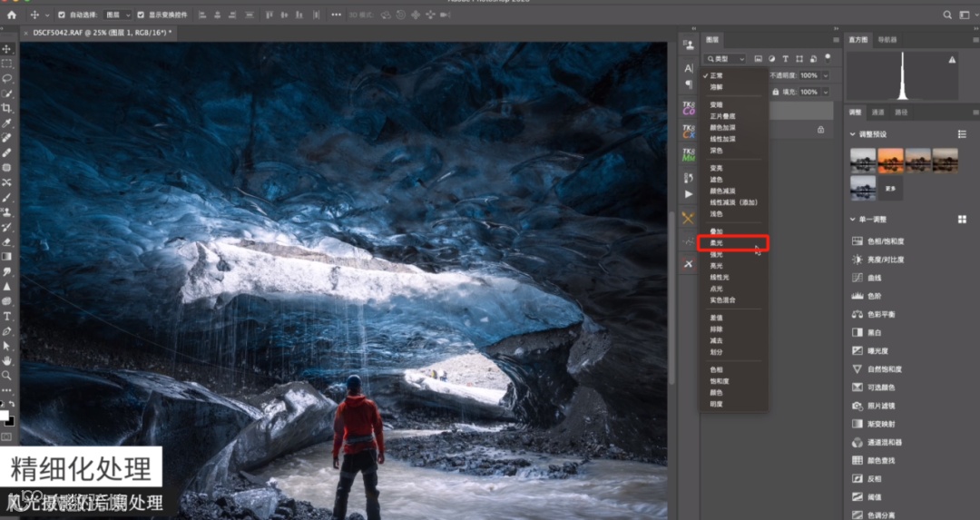This screenshot has height=520, width=980.
Task: Select the Rectangular Marquee tool
Action: pos(7,64)
